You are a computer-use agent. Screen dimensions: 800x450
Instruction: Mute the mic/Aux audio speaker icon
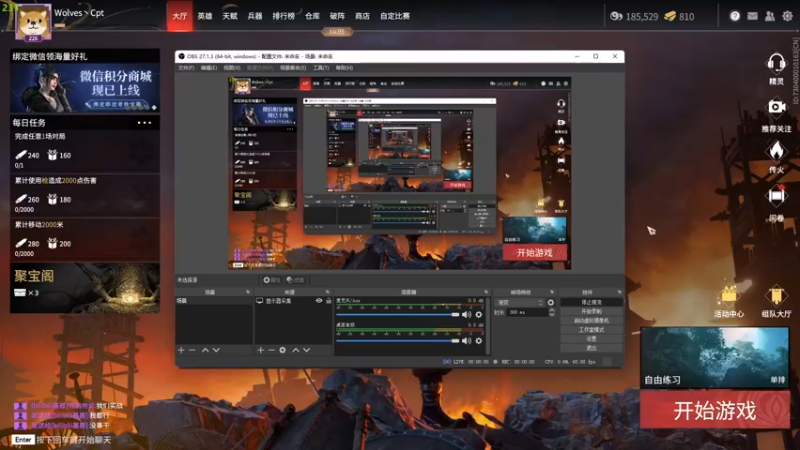[466, 315]
